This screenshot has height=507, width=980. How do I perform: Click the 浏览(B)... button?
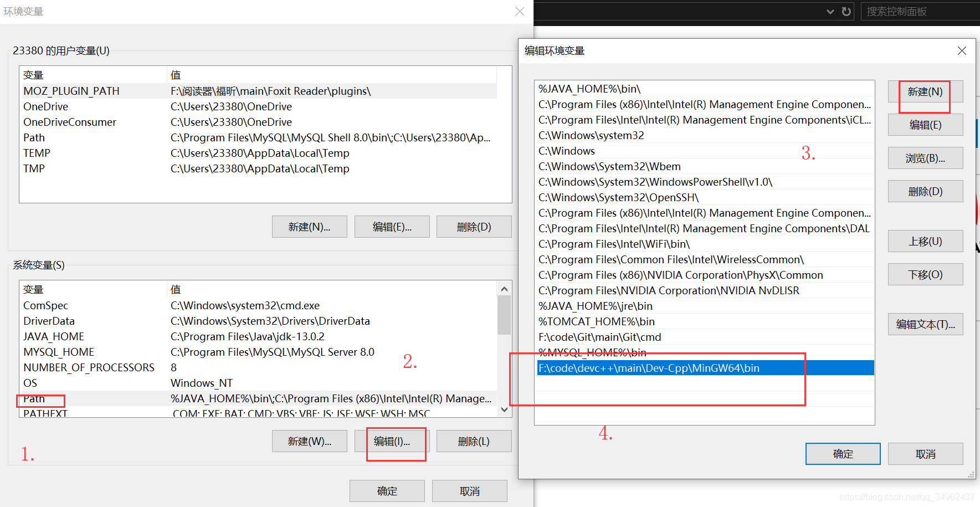click(x=925, y=158)
